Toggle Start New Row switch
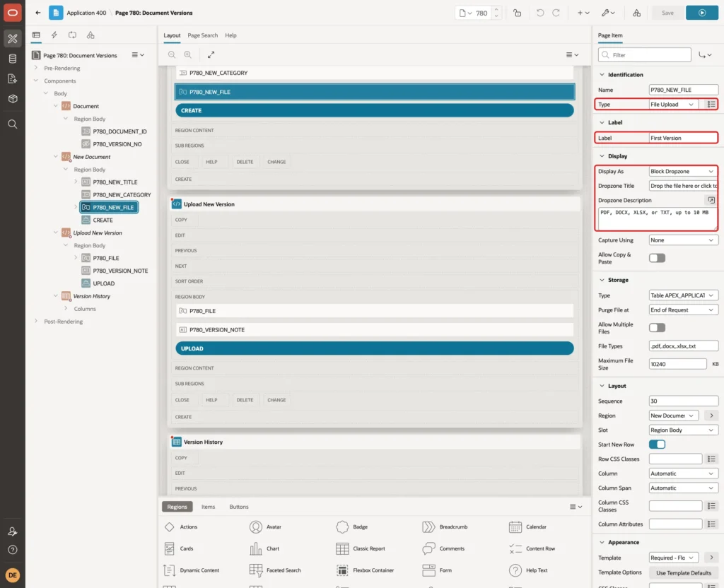This screenshot has height=588, width=724. (x=657, y=445)
